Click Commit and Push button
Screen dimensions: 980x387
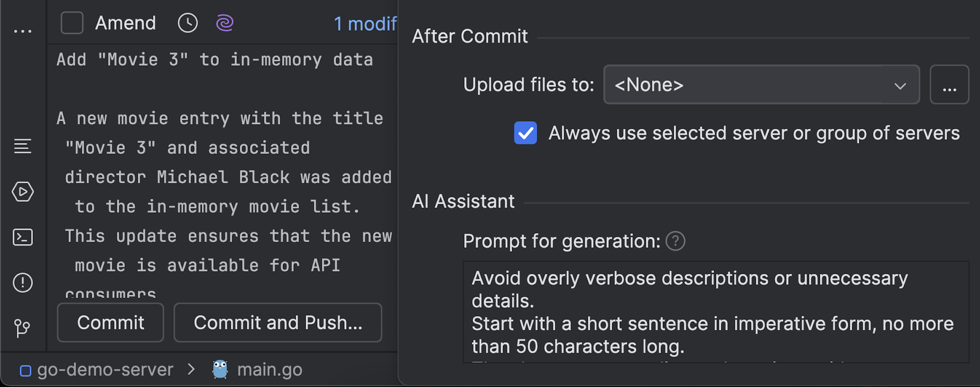[278, 323]
